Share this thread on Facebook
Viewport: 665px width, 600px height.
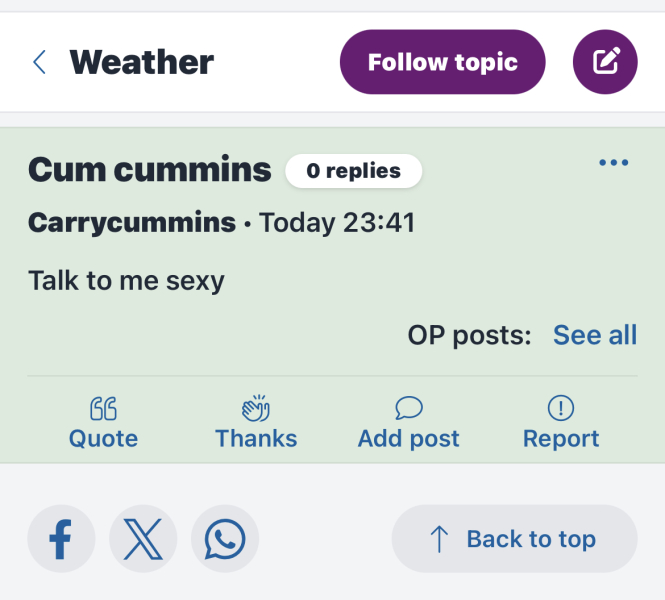(x=61, y=539)
